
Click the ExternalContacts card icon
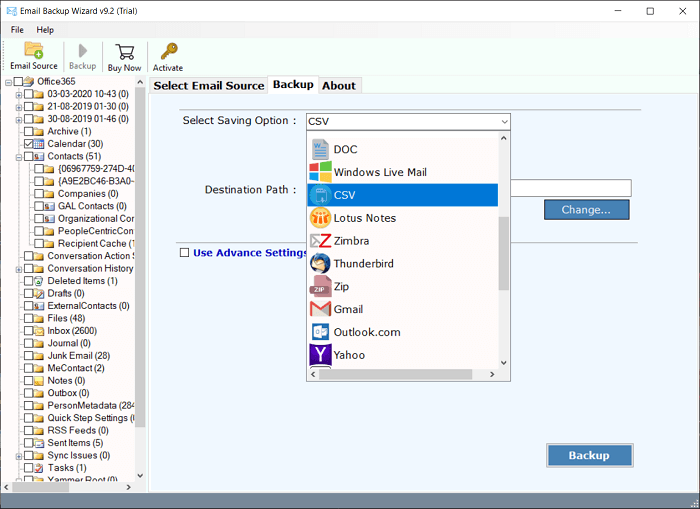39,306
